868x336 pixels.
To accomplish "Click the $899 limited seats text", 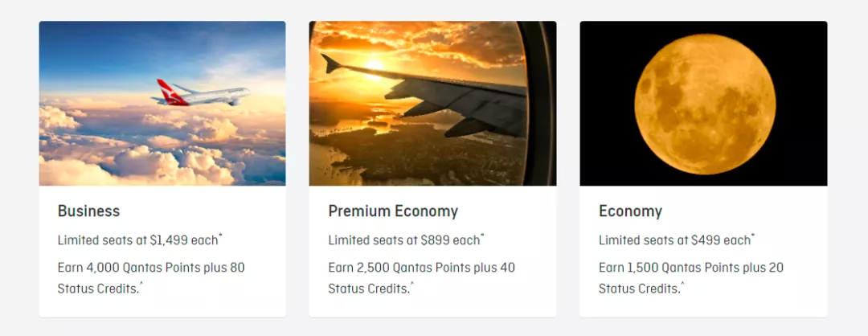I will (x=404, y=240).
